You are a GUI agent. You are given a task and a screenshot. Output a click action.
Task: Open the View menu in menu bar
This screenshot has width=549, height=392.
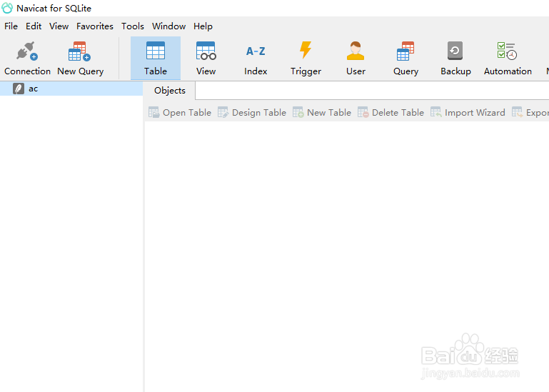point(59,26)
